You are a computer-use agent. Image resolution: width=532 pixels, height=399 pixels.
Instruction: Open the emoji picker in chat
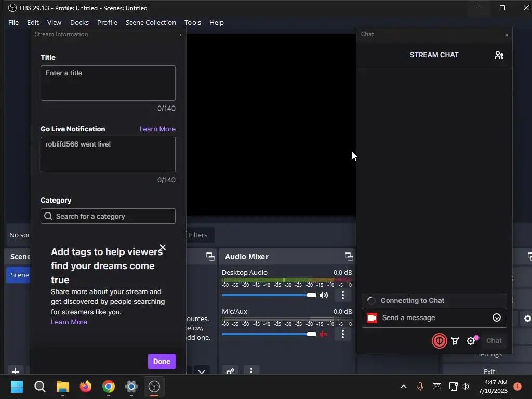coord(496,317)
